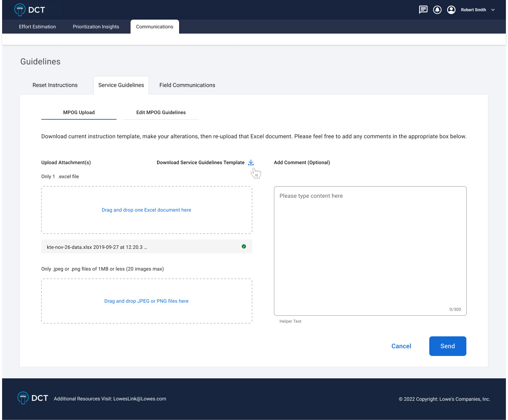Click the user profile avatar icon
Viewport: 508px width, 420px height.
451,10
